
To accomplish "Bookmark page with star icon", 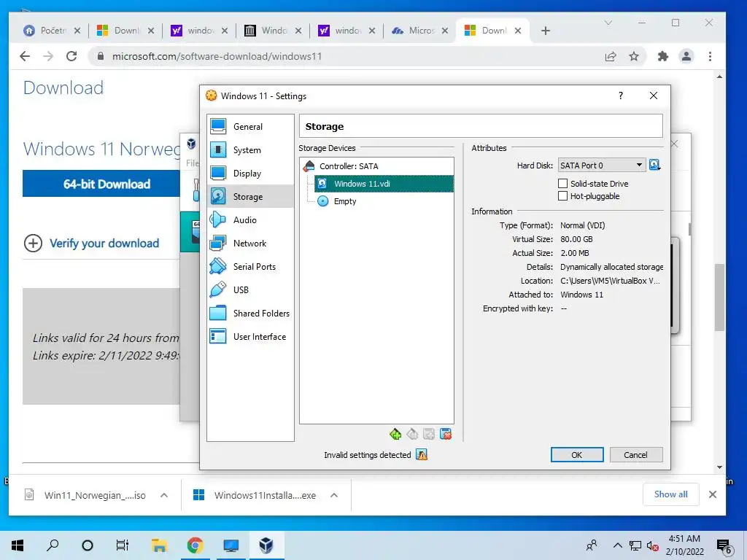I will coord(634,56).
